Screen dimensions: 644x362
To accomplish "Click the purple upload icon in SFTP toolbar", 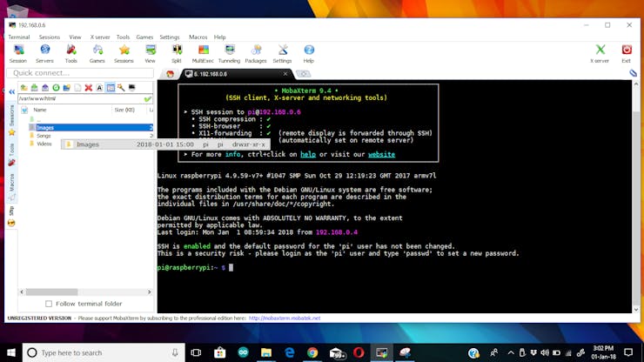I will pyautogui.click(x=45, y=88).
